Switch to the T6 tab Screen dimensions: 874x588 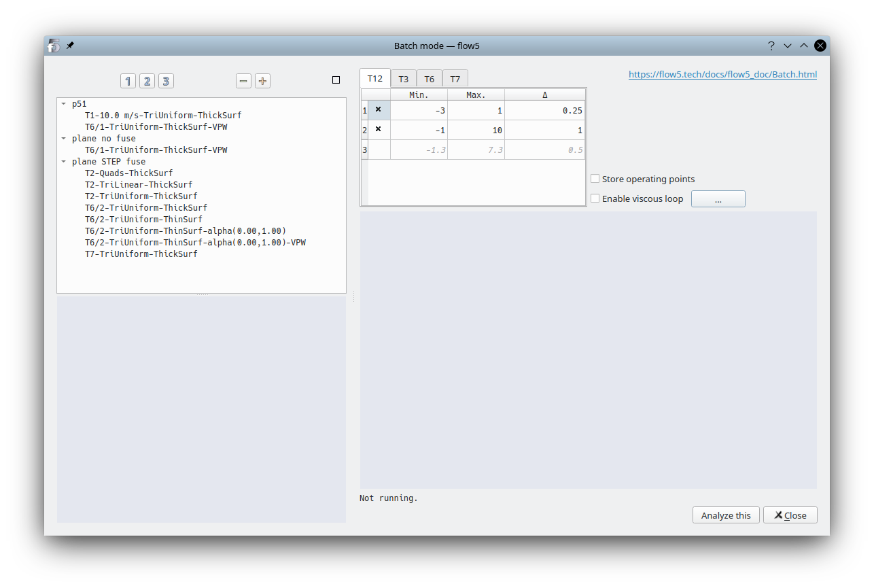coord(430,79)
